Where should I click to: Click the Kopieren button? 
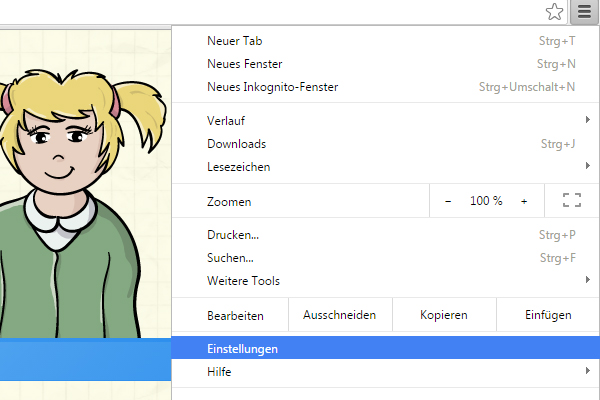[444, 315]
